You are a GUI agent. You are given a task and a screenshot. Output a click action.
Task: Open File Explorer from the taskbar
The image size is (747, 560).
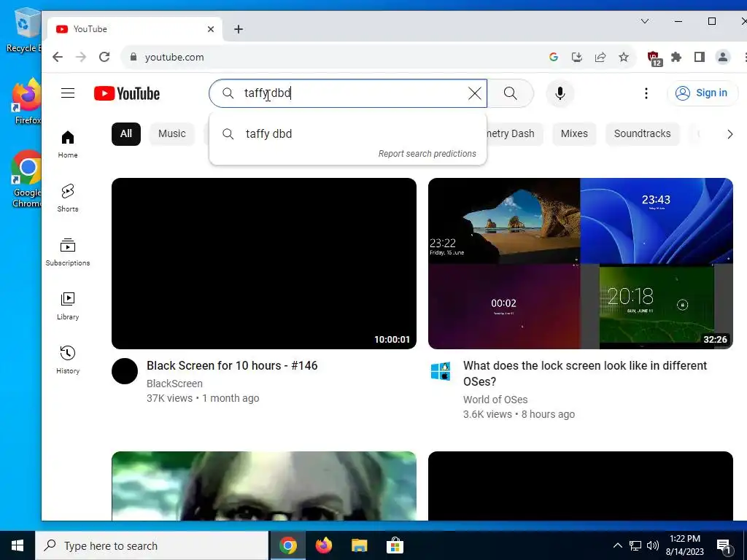coord(359,545)
